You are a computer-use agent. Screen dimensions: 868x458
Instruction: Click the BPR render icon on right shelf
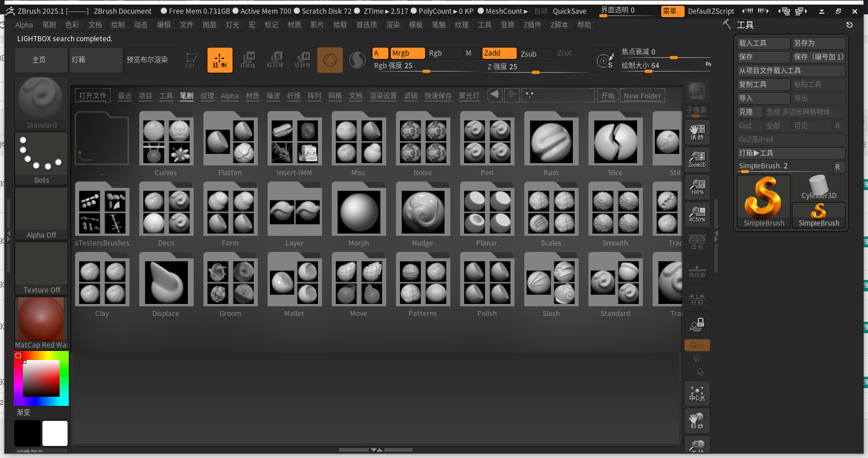697,90
